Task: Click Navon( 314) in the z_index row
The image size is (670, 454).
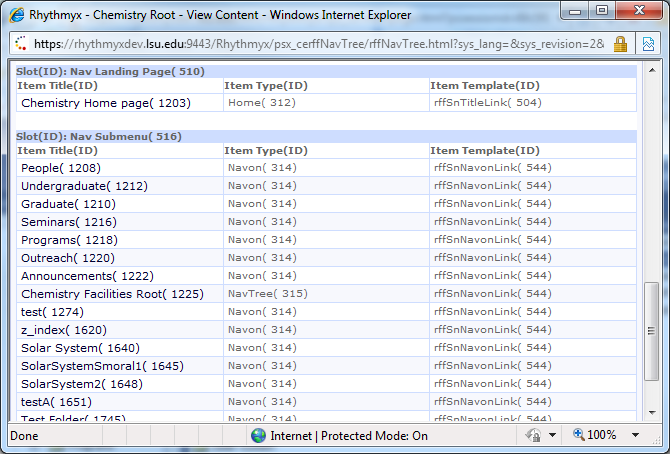Action: click(262, 330)
